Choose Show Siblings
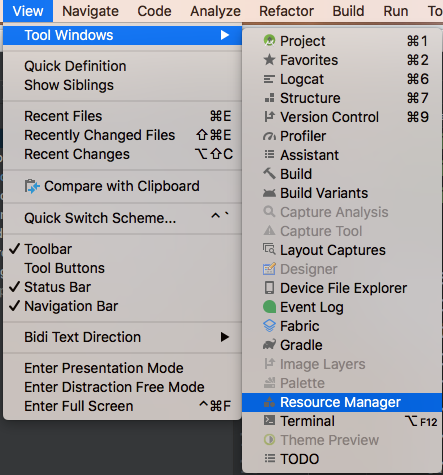This screenshot has width=443, height=475. point(122,85)
